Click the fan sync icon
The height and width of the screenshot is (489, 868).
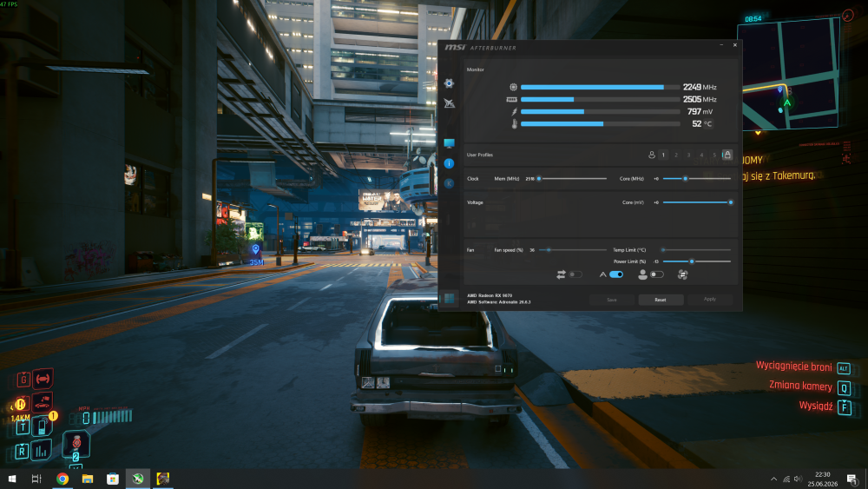(x=682, y=274)
